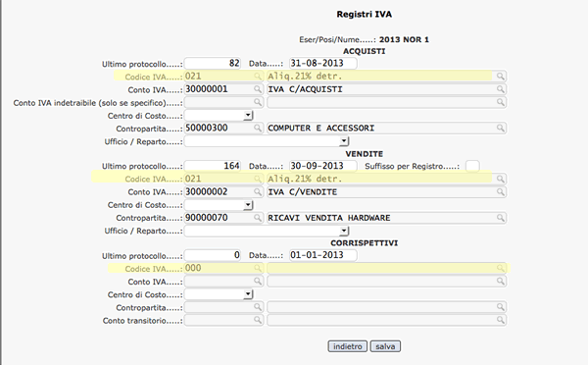Edit CORRISPETTIVI date field 01-01-2013
588x365 pixels.
[322, 255]
